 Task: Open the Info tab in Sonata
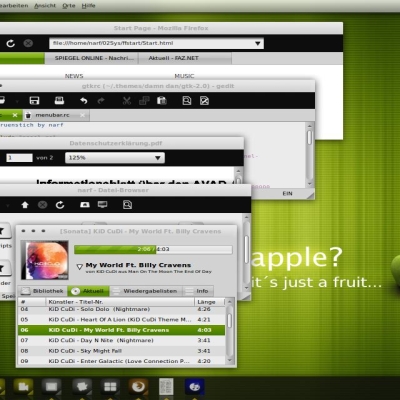(x=198, y=291)
